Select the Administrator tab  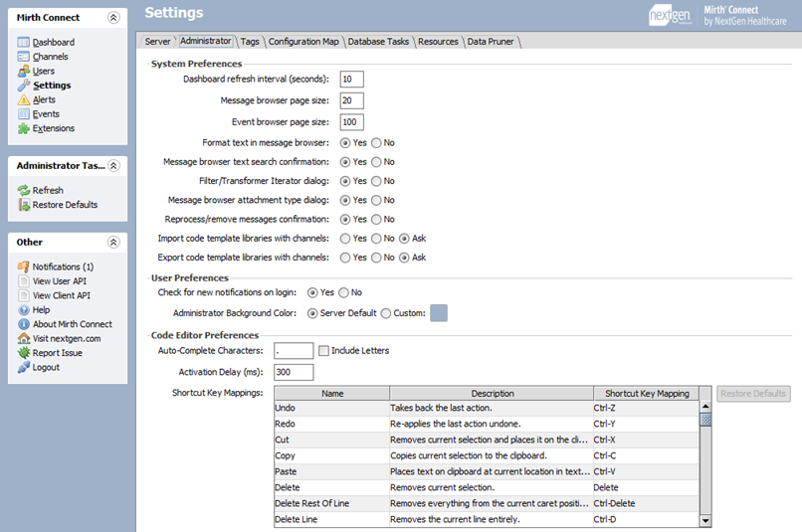click(x=206, y=41)
